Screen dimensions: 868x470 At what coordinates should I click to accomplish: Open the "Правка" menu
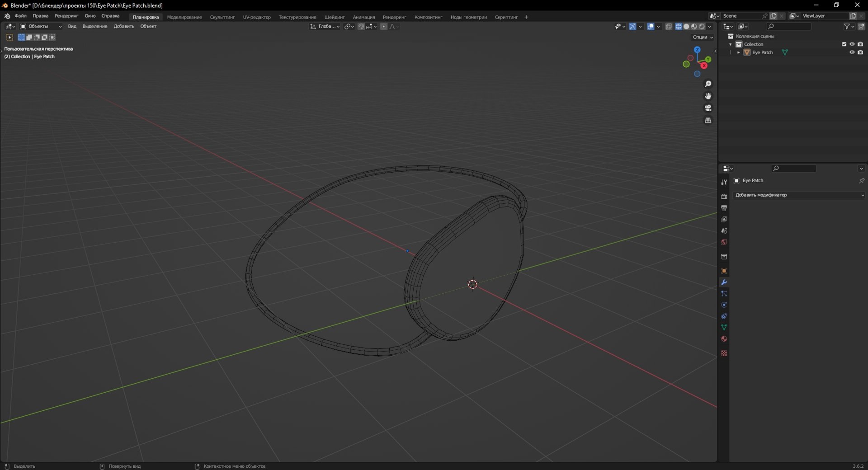click(x=41, y=16)
